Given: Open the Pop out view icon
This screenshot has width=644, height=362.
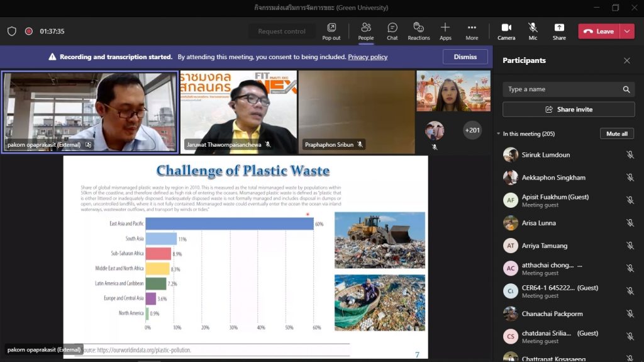Looking at the screenshot, I should click(x=331, y=28).
